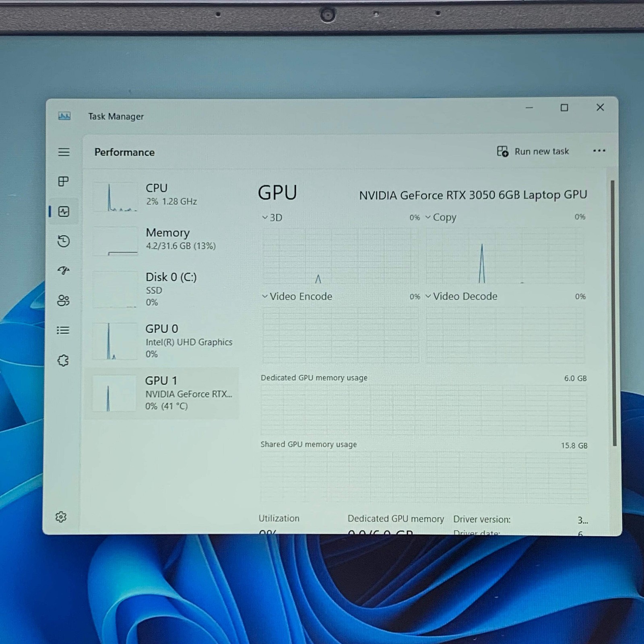Click the '4.2/31.6 GB (13%)' memory value
Screen dimensions: 644x644
pyautogui.click(x=181, y=246)
